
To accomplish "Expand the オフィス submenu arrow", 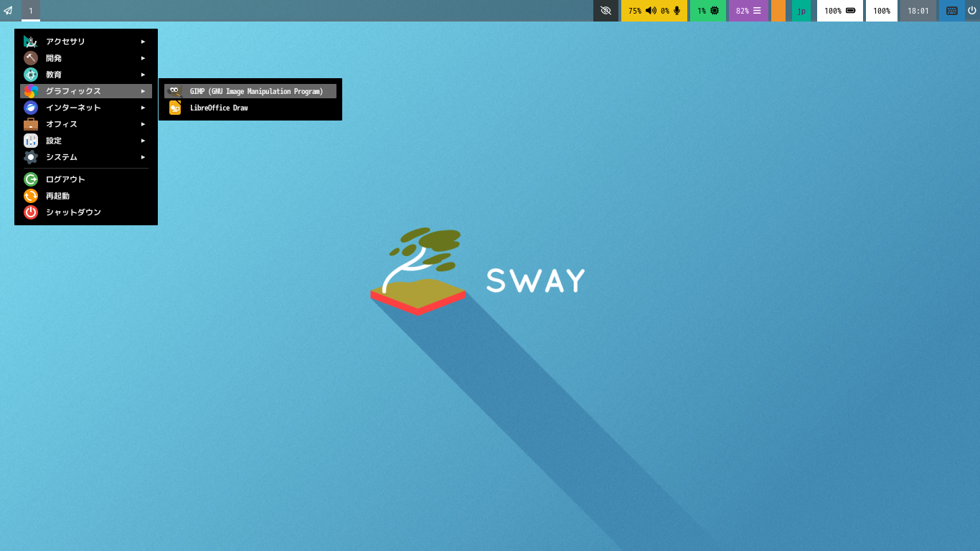I will [143, 124].
